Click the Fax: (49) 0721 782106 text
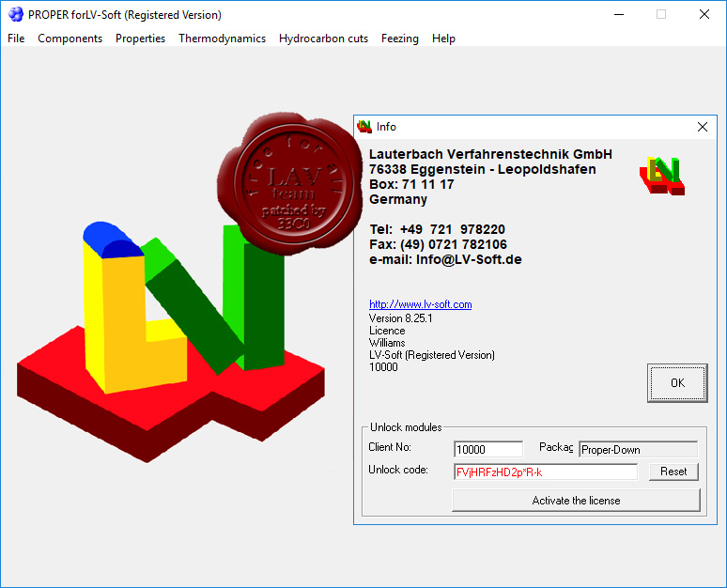 click(438, 244)
